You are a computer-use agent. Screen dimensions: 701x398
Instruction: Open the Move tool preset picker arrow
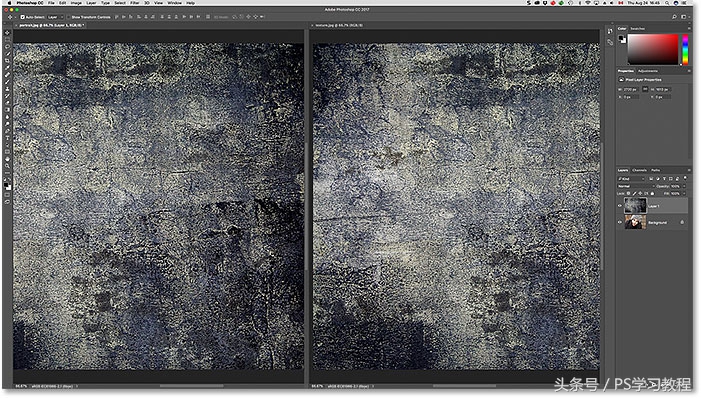[x=15, y=17]
